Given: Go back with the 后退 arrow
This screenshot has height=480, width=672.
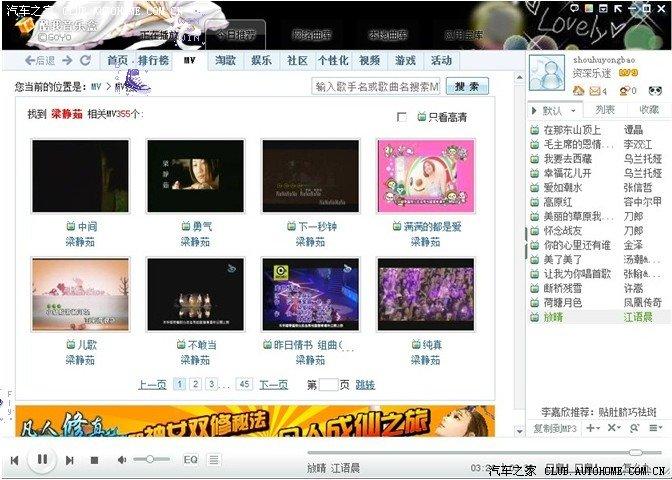Looking at the screenshot, I should pyautogui.click(x=40, y=60).
